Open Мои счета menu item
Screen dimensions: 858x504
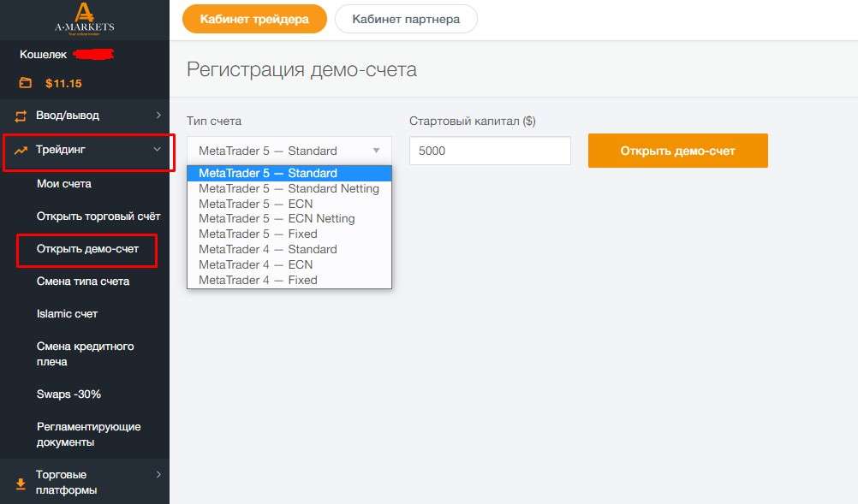[64, 184]
